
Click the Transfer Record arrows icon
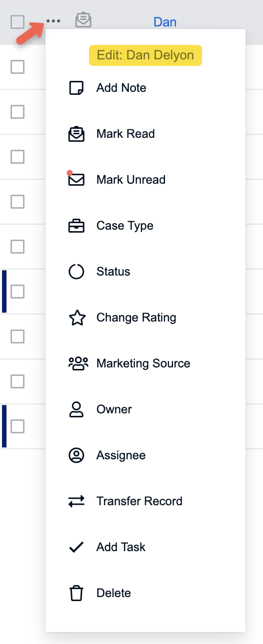[x=76, y=501]
